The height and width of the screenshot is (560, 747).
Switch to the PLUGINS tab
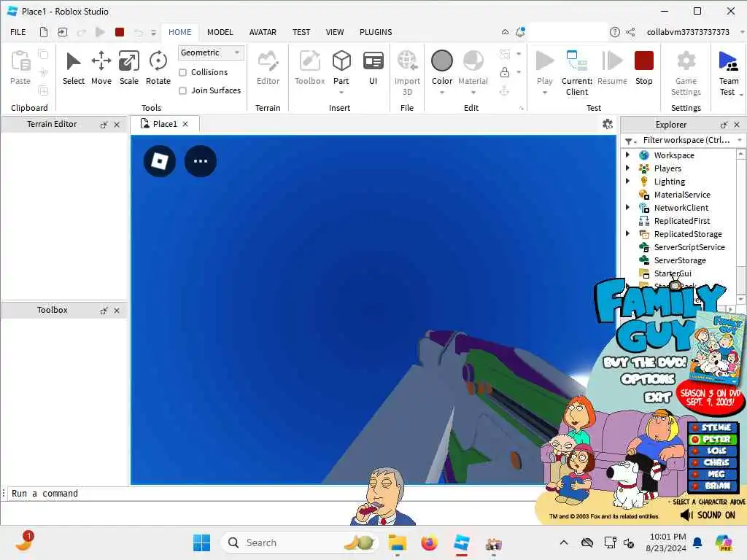[x=376, y=32]
